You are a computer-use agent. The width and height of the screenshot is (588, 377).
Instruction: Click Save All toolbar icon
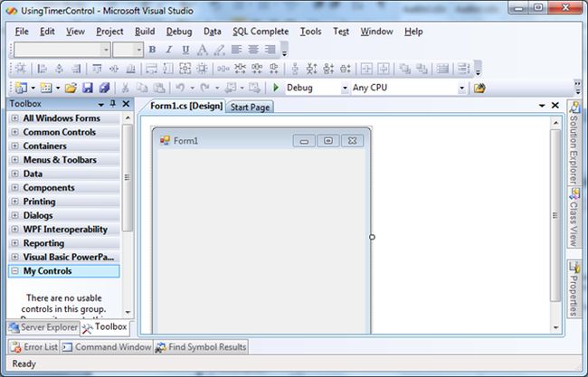104,88
